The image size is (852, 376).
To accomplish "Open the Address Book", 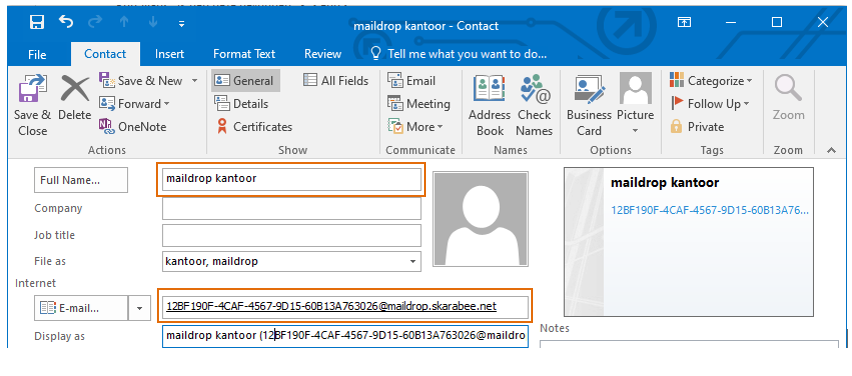I will pyautogui.click(x=490, y=105).
